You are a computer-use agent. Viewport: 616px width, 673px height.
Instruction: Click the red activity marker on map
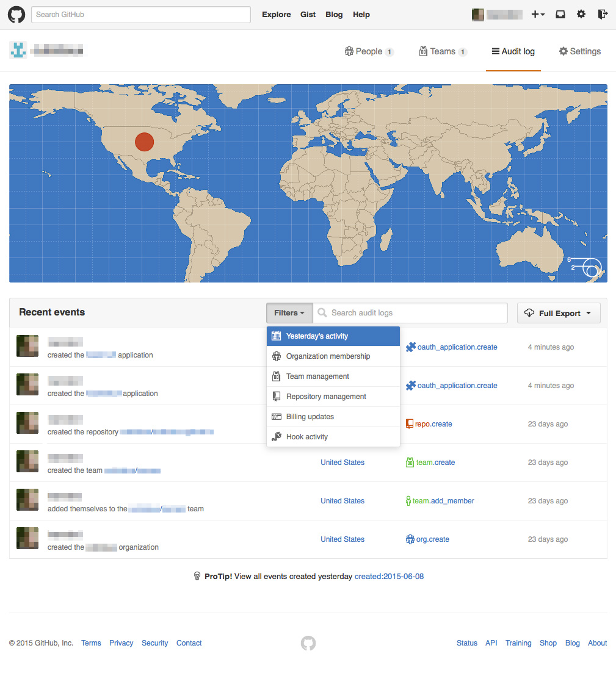[x=144, y=142]
